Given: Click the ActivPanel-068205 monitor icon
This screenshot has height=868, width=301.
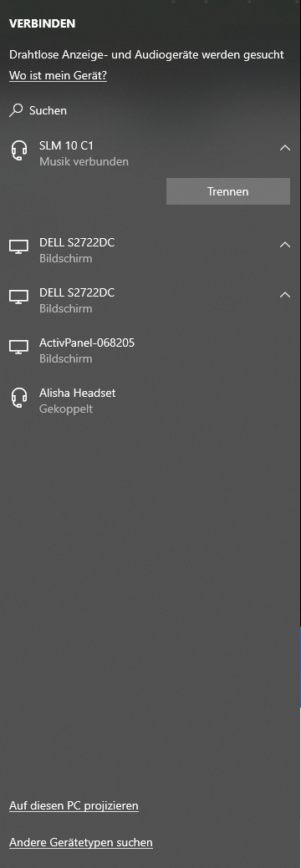Looking at the screenshot, I should coord(19,347).
